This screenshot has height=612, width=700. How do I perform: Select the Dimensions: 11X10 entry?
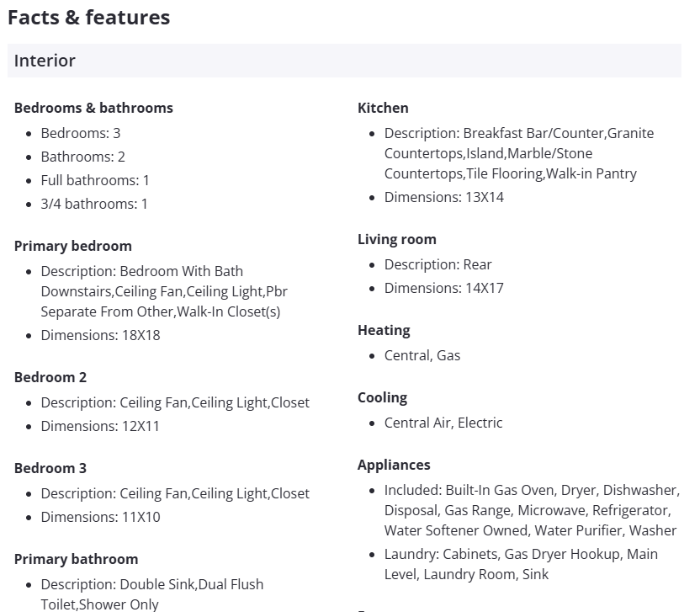pyautogui.click(x=100, y=517)
